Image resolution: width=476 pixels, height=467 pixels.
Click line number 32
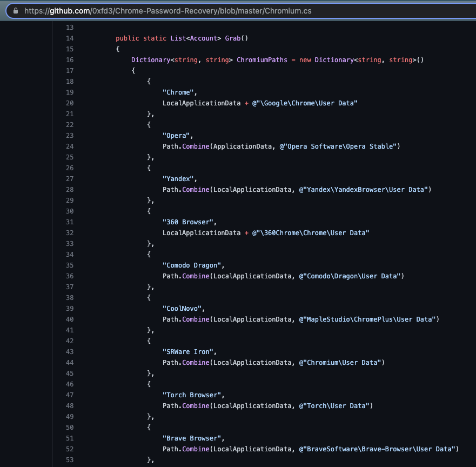click(70, 233)
